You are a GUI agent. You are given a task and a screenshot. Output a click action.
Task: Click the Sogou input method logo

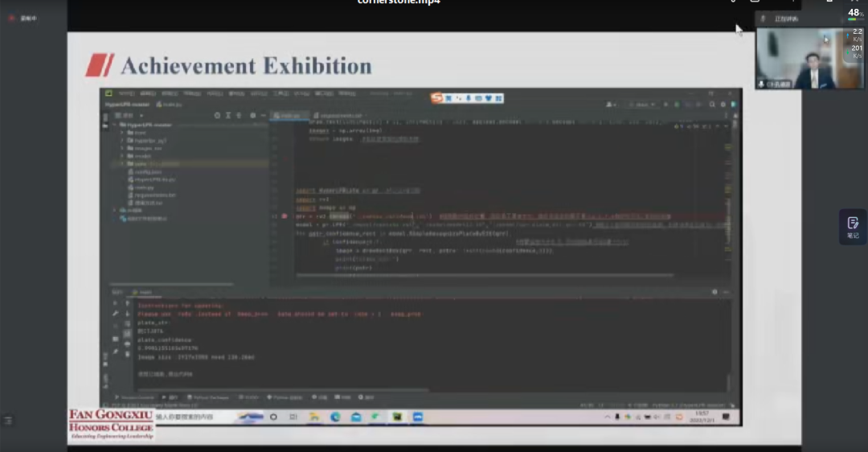tap(437, 98)
